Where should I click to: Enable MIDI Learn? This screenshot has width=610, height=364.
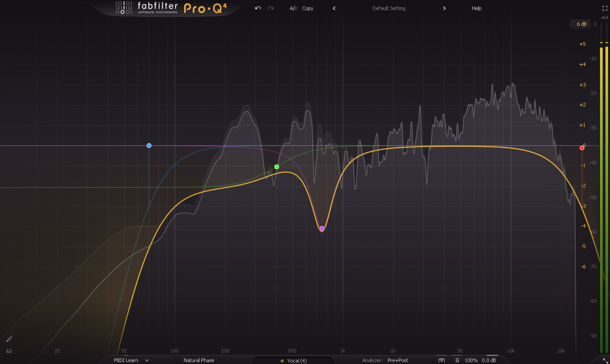click(x=126, y=360)
